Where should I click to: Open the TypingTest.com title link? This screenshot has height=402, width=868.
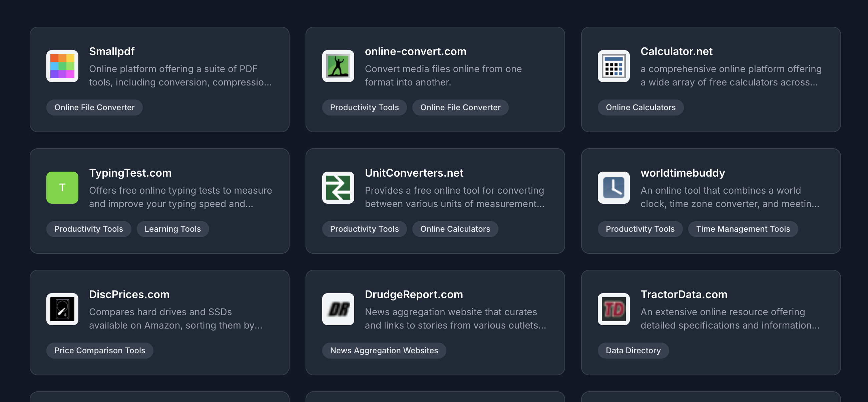click(x=130, y=173)
